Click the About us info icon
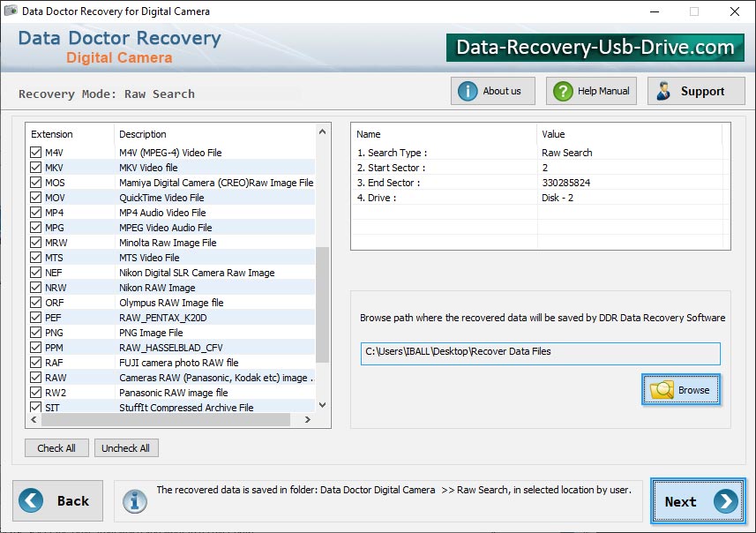 pyautogui.click(x=468, y=91)
